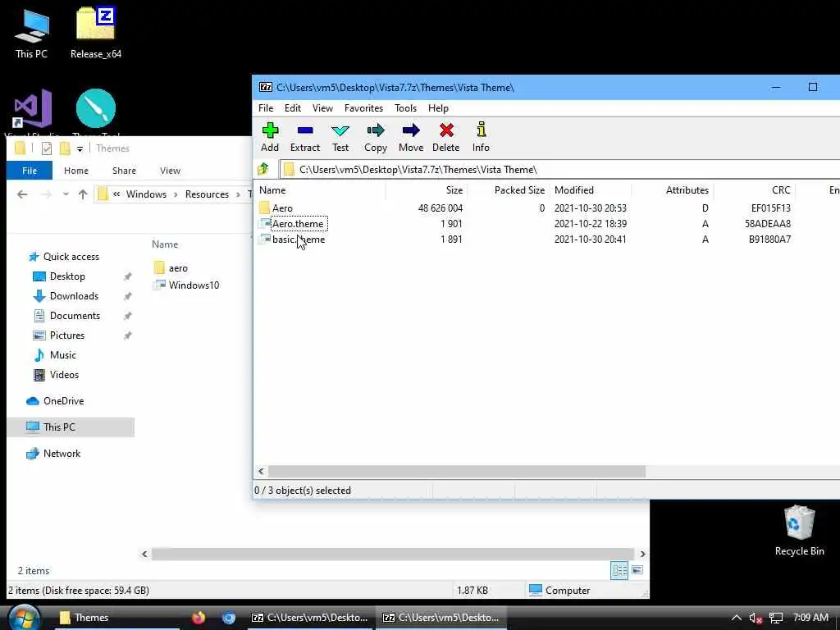Switch Explorer to details view
This screenshot has width=840, height=630.
pyautogui.click(x=619, y=571)
